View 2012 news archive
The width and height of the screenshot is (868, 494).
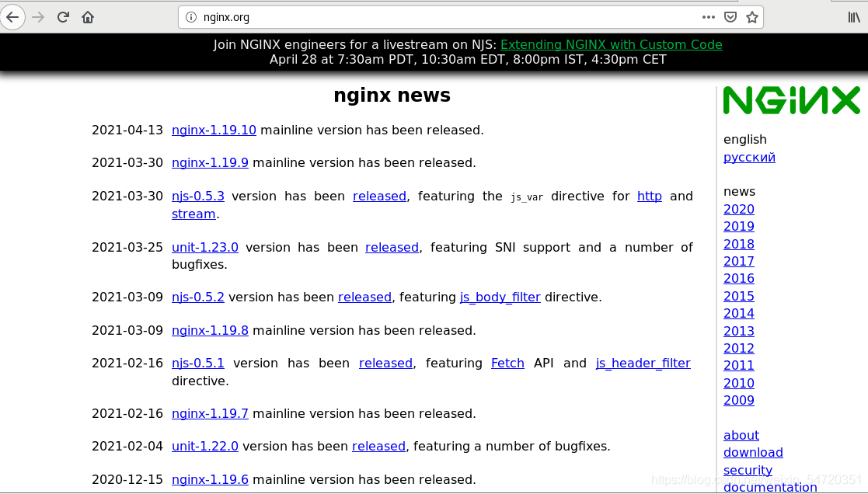739,348
